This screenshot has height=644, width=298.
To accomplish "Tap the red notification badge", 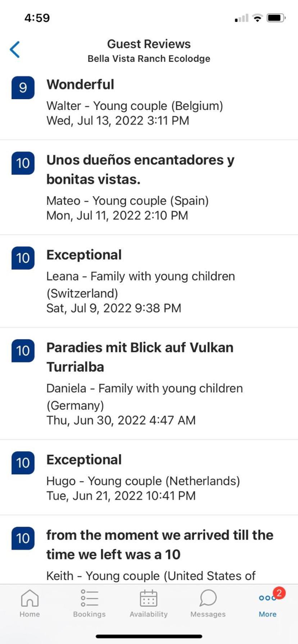I will coord(279,593).
